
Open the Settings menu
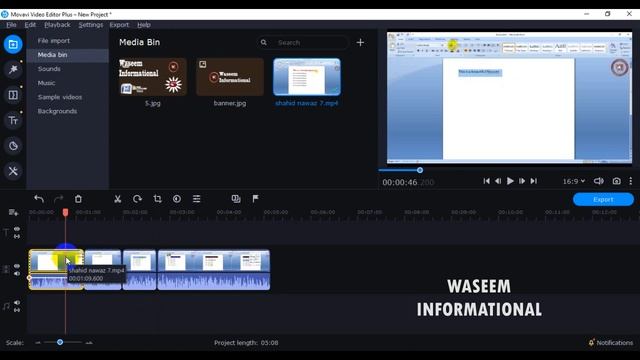[x=91, y=25]
